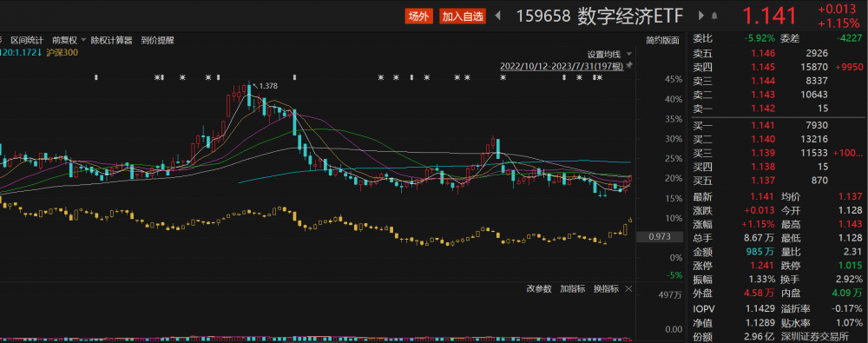
Task: Click the 120:1.172 moving average label
Action: click(x=21, y=53)
